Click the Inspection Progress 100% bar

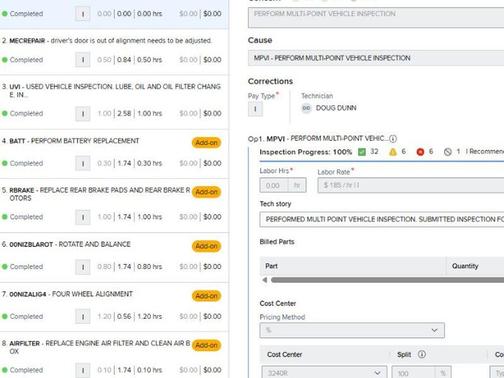coord(382,161)
